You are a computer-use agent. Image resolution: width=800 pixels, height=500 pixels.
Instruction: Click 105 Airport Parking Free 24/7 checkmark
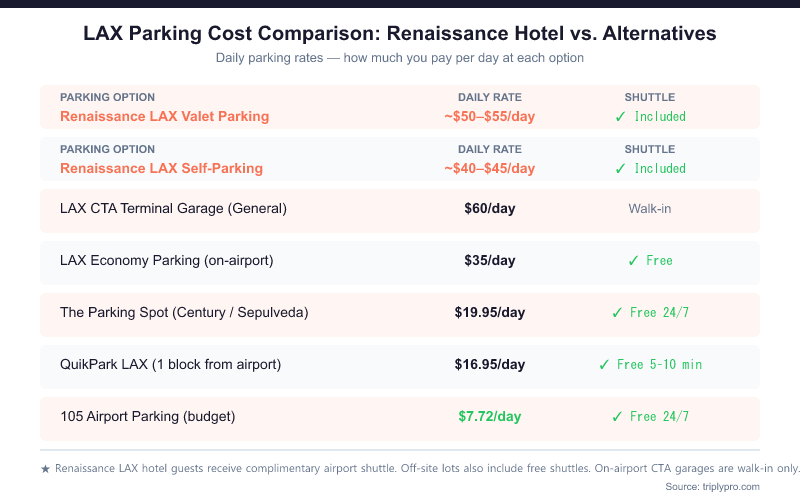point(618,417)
